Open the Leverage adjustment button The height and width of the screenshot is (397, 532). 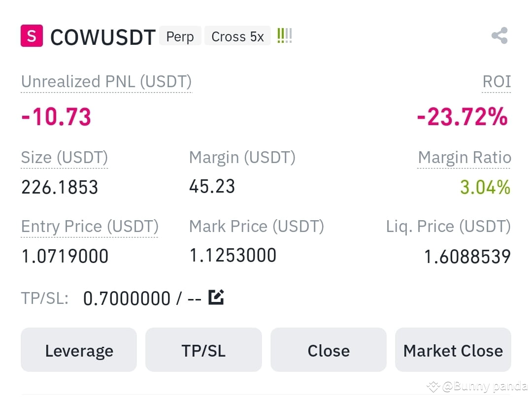point(79,350)
